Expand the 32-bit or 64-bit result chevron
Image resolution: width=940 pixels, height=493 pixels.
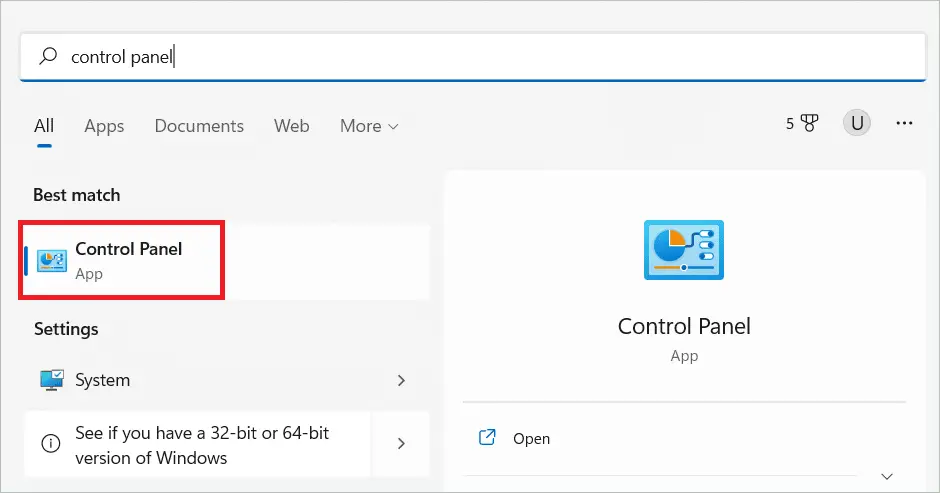point(401,444)
